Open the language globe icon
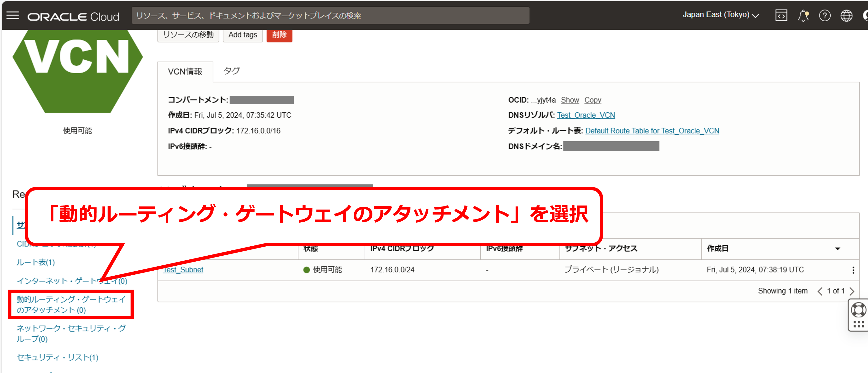868x373 pixels. tap(846, 15)
